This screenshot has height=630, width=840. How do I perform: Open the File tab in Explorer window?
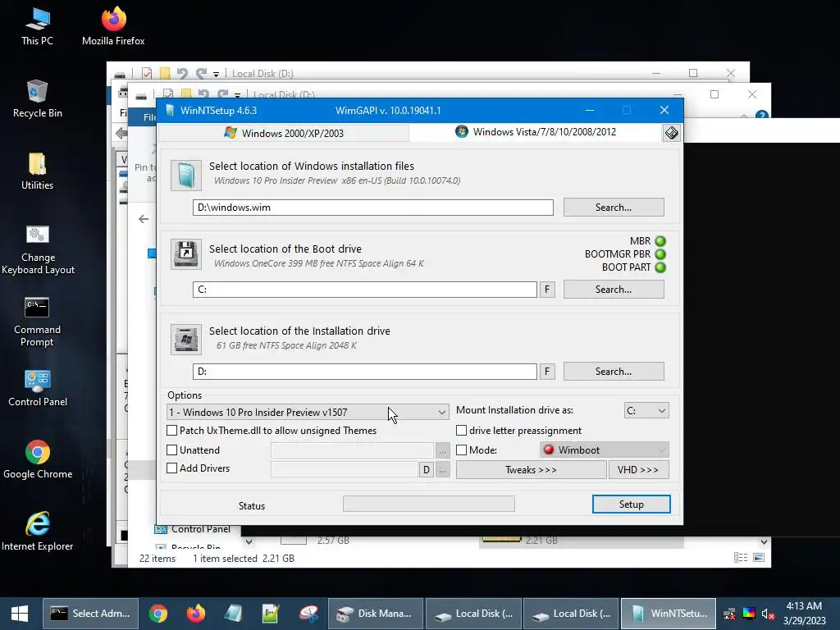tap(149, 117)
